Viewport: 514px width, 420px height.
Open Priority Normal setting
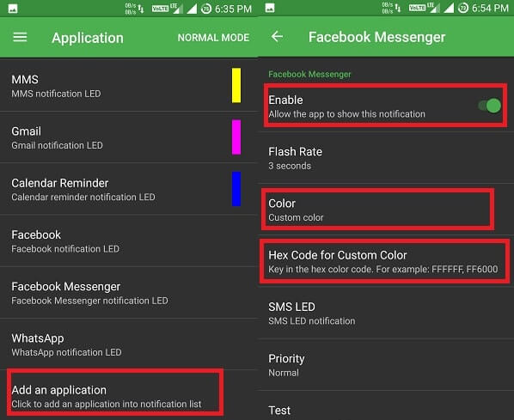pos(386,365)
